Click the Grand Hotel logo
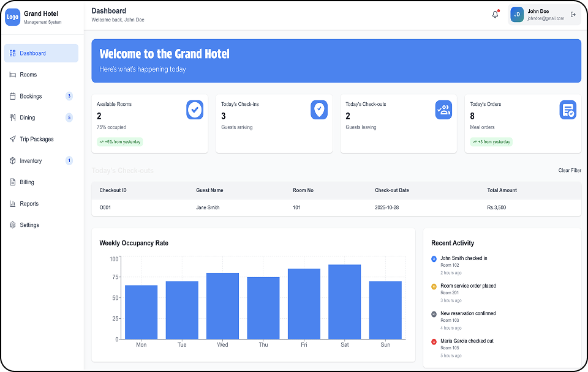 click(x=13, y=17)
